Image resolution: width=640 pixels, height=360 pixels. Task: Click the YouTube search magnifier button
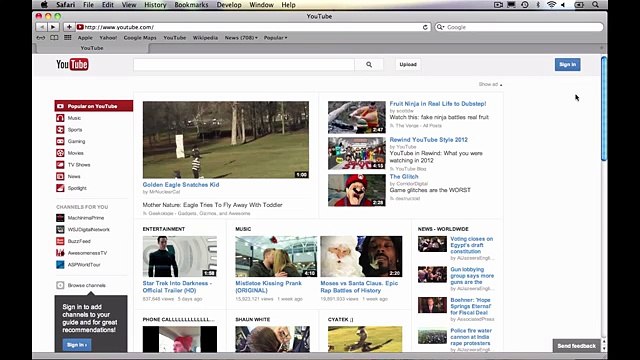click(369, 64)
